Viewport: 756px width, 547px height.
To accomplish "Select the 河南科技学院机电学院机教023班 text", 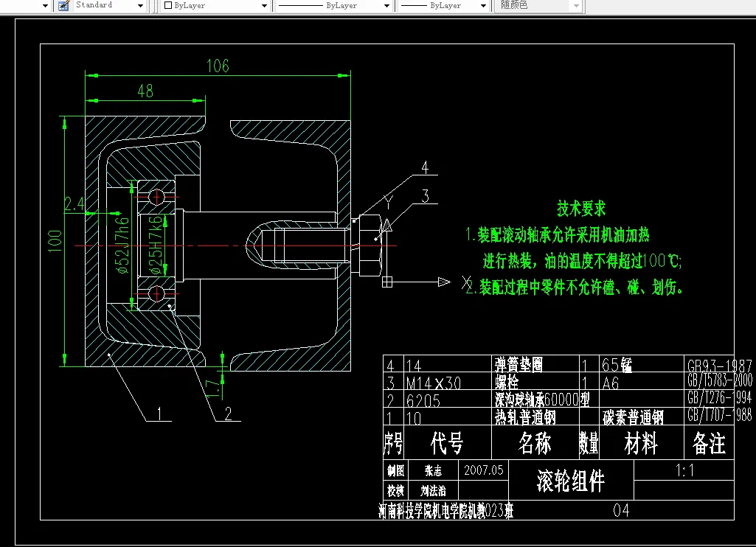I will coord(446,511).
